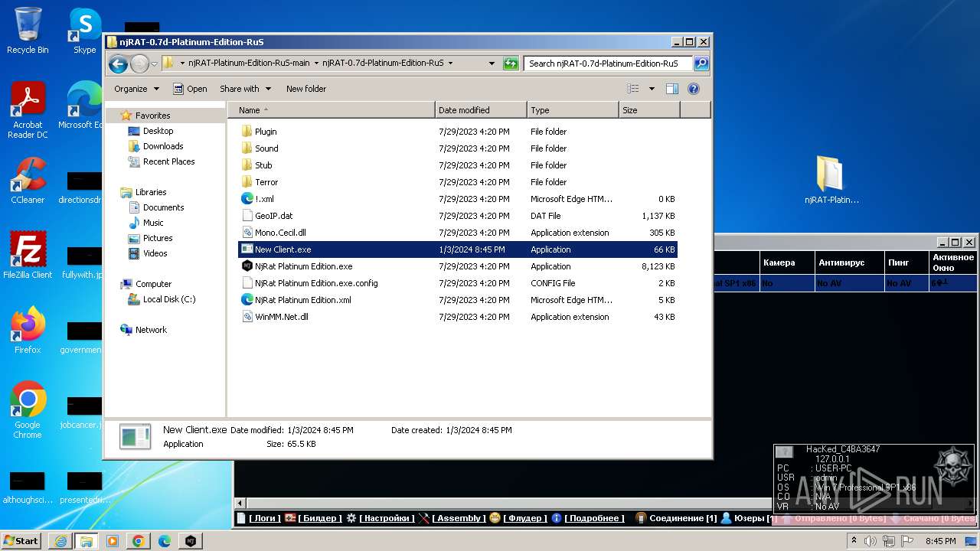The width and height of the screenshot is (980, 551).
Task: Click the taskbar clock 8:45 PM
Action: pos(940,541)
